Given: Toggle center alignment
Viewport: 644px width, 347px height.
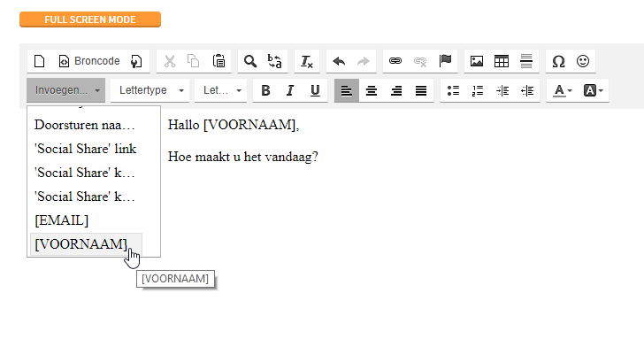Looking at the screenshot, I should (x=372, y=90).
